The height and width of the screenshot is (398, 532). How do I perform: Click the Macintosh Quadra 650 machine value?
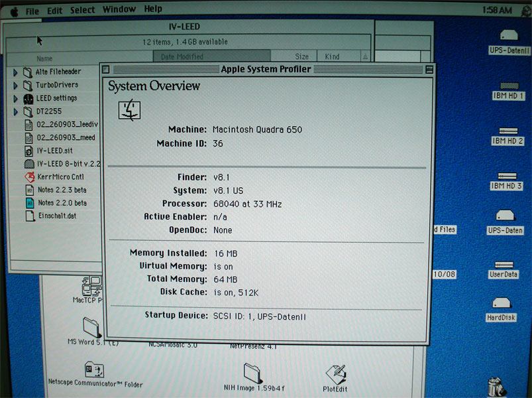tap(257, 130)
